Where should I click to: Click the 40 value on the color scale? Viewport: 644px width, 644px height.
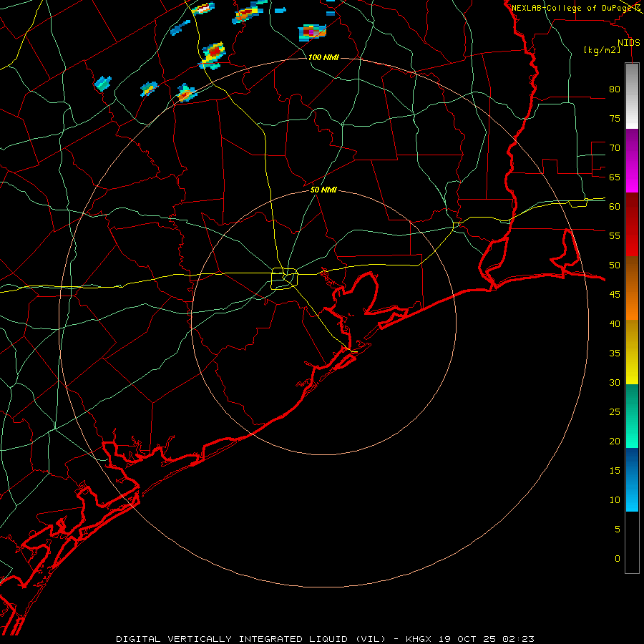(615, 323)
